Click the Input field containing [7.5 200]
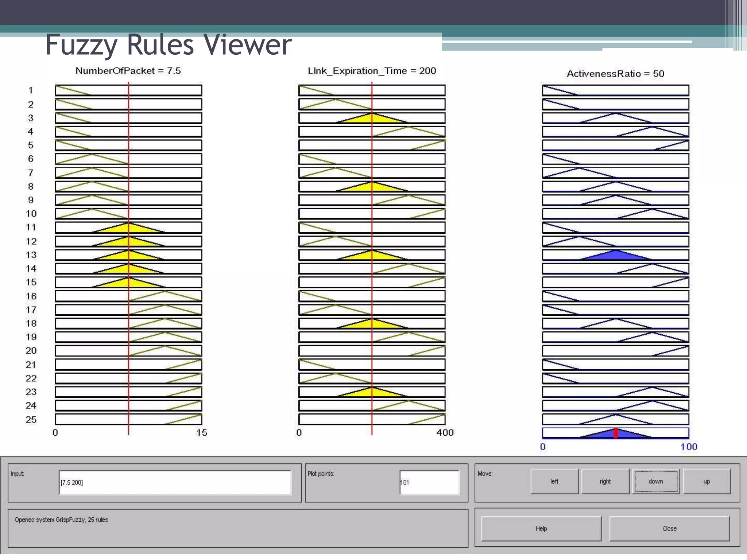 point(175,482)
